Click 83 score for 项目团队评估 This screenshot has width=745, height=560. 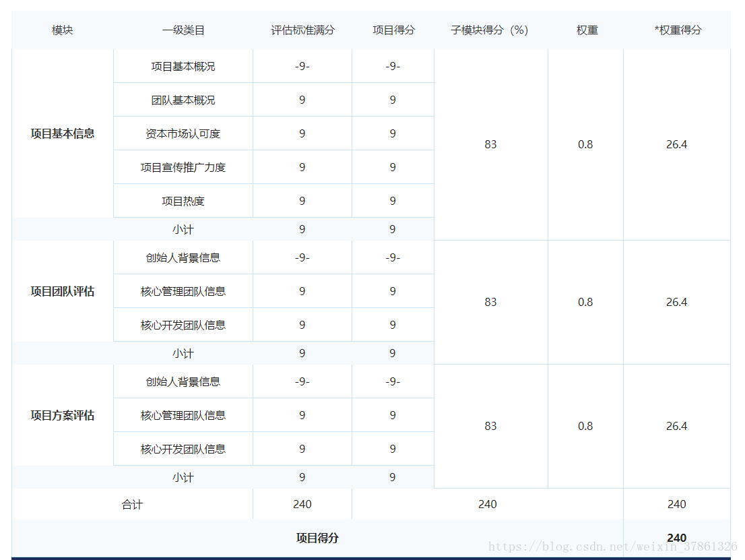pos(490,303)
